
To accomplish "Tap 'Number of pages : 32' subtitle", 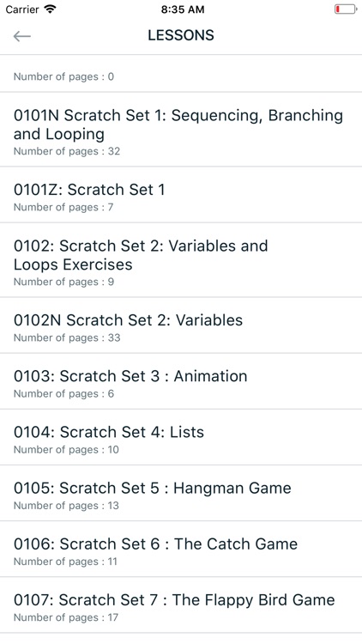I will point(67,151).
